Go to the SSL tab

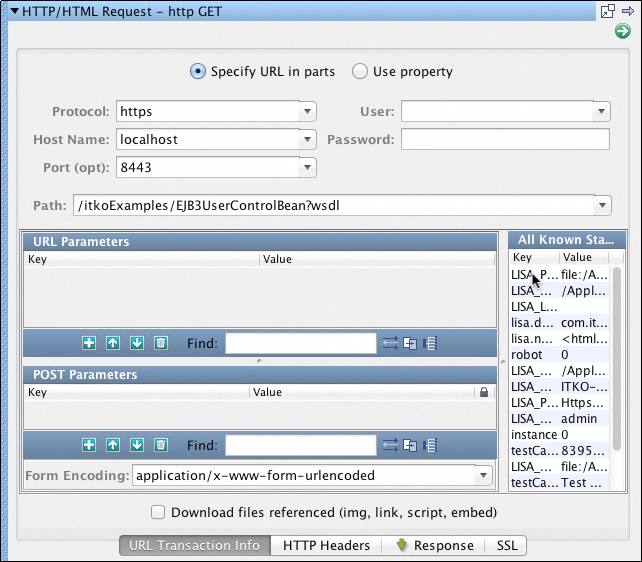[506, 546]
